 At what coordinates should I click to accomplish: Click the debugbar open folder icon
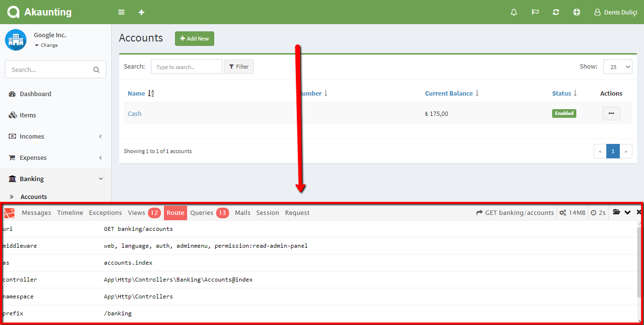click(x=616, y=212)
